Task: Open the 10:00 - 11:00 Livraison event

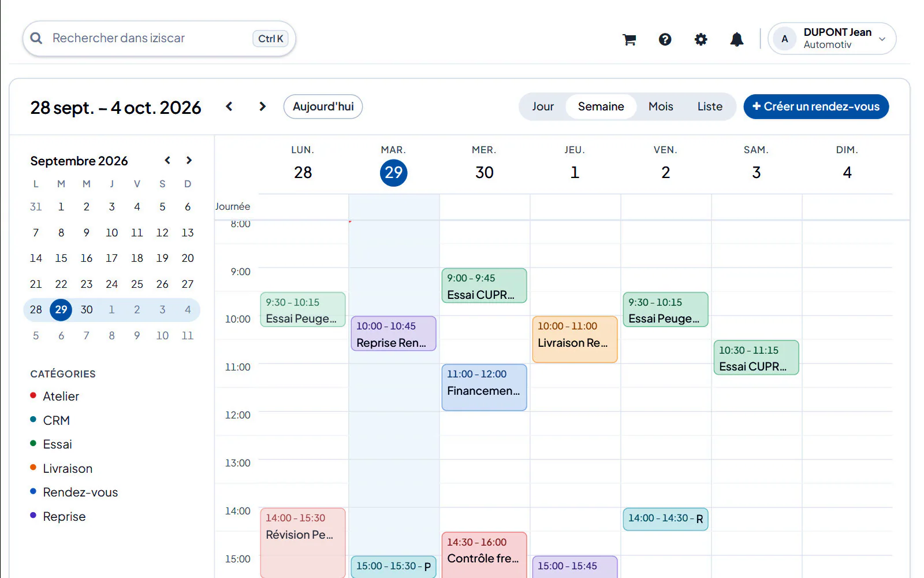Action: click(x=575, y=339)
